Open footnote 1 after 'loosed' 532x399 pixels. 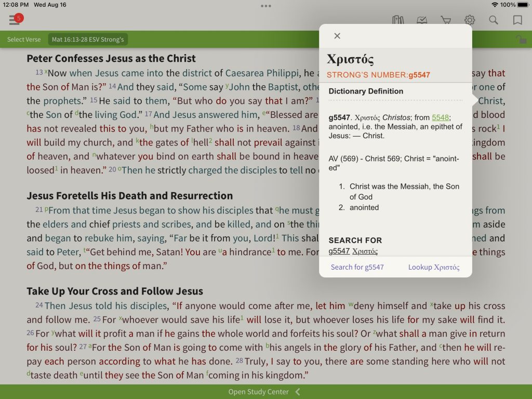point(56,168)
